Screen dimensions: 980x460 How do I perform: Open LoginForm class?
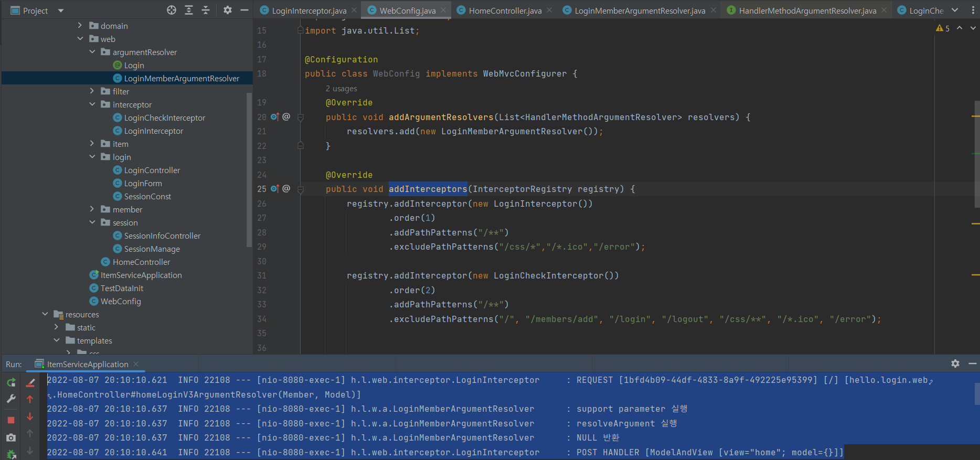pos(137,183)
